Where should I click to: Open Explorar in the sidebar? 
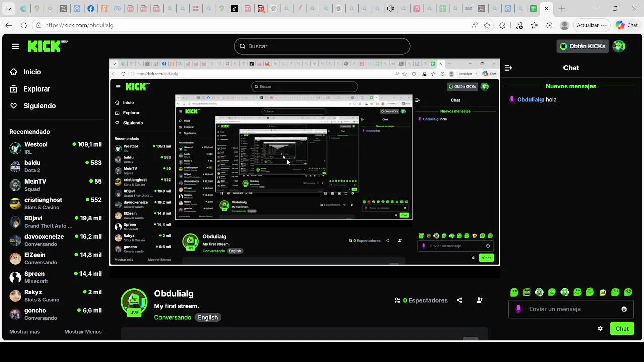click(37, 88)
